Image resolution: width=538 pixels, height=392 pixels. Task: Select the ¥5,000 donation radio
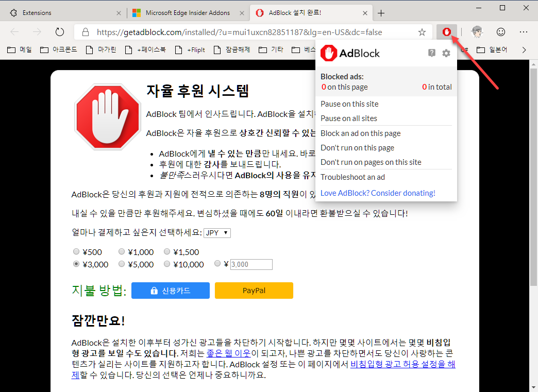click(122, 264)
